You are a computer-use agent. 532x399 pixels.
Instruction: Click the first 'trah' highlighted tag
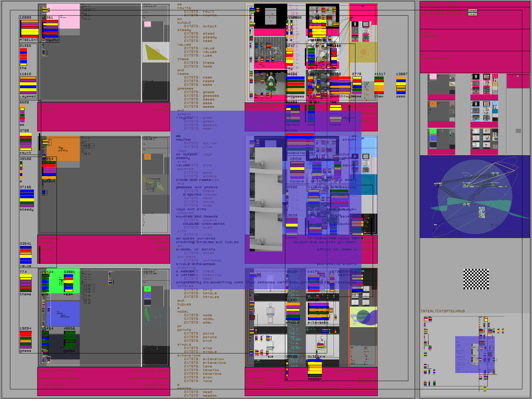pyautogui.click(x=472, y=11)
